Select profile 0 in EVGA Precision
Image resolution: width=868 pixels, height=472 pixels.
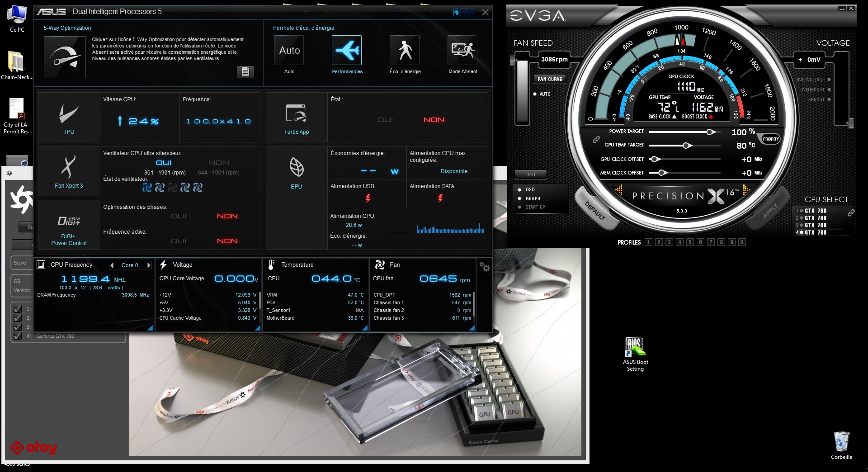pos(742,242)
